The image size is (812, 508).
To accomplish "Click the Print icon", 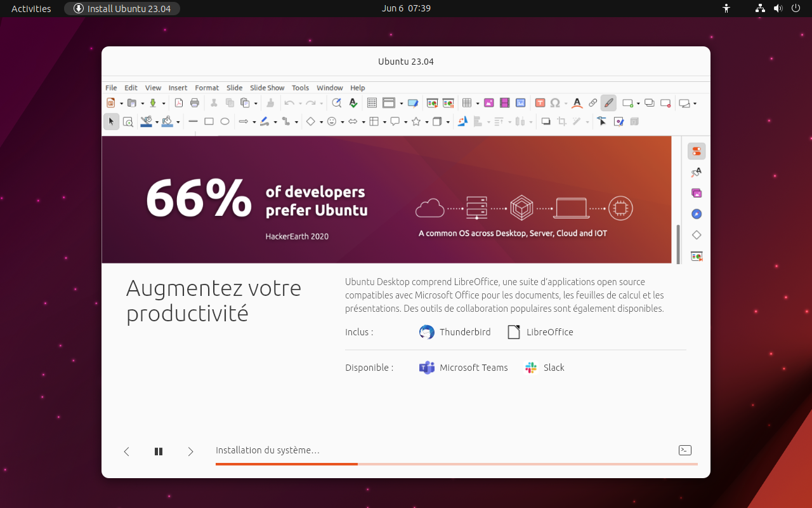I will (195, 103).
